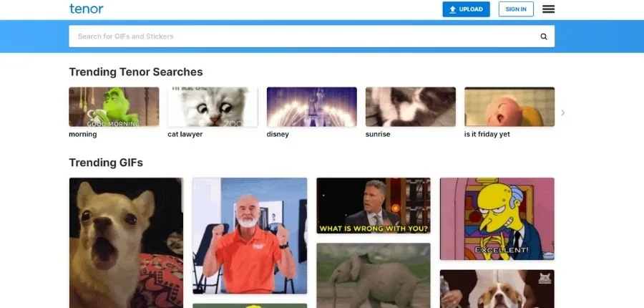This screenshot has height=308, width=644.
Task: Open the hamburger menu
Action: pos(549,9)
